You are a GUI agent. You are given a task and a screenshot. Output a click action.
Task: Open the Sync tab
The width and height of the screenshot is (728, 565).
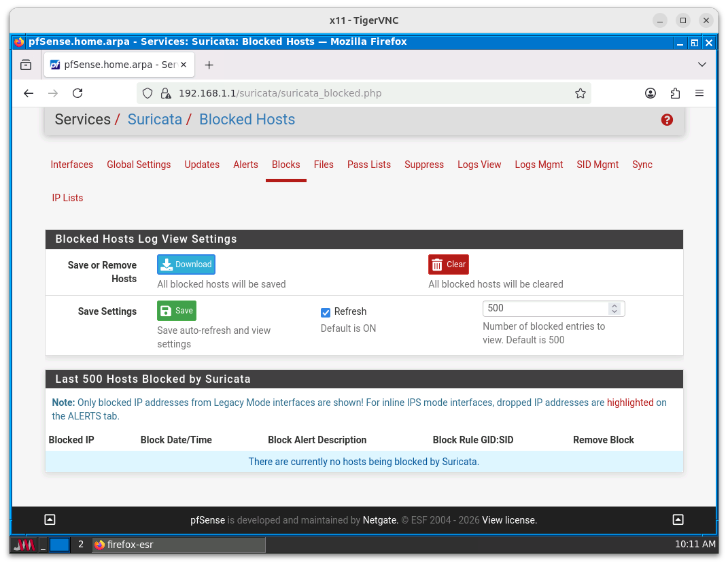coord(642,165)
